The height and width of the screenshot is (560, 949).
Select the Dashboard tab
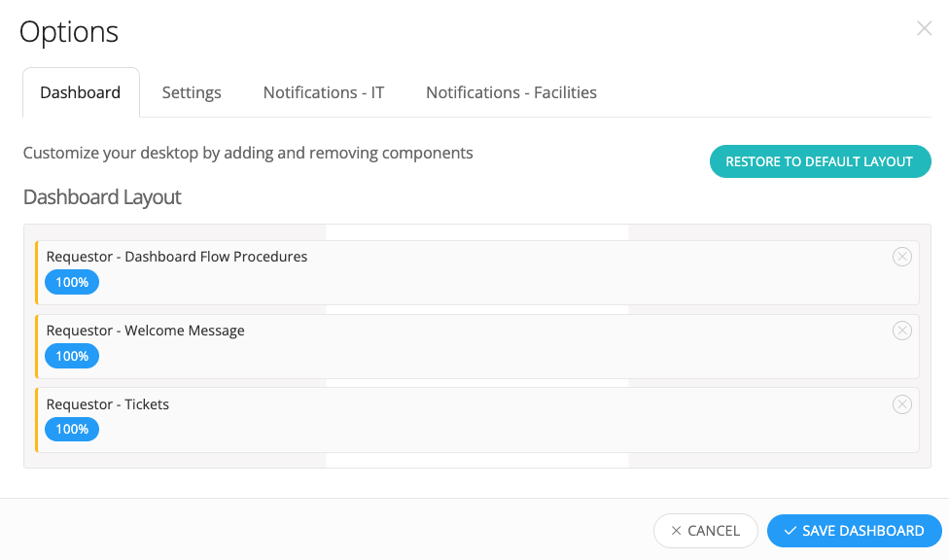[81, 92]
